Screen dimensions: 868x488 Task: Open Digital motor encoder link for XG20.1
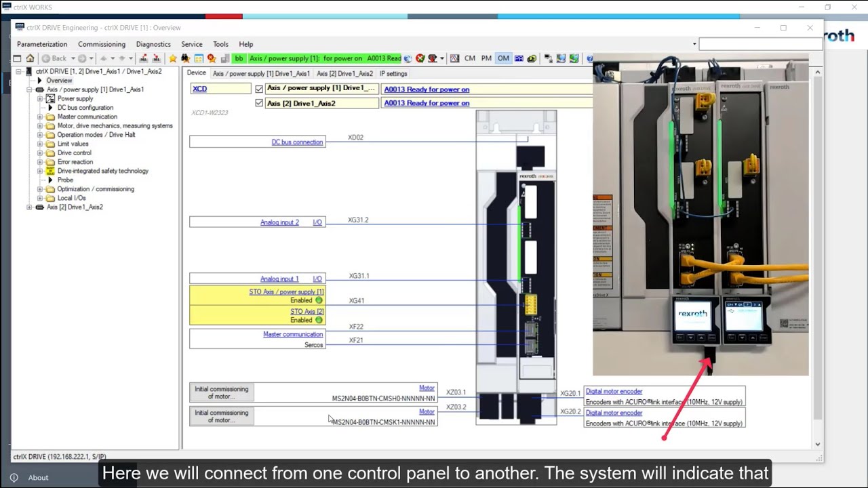point(614,391)
